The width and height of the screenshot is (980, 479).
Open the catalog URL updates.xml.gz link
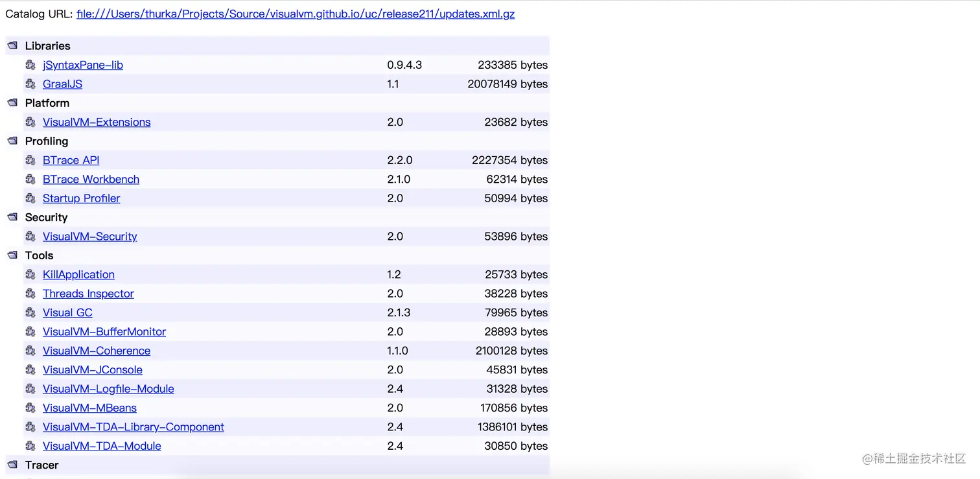point(296,14)
